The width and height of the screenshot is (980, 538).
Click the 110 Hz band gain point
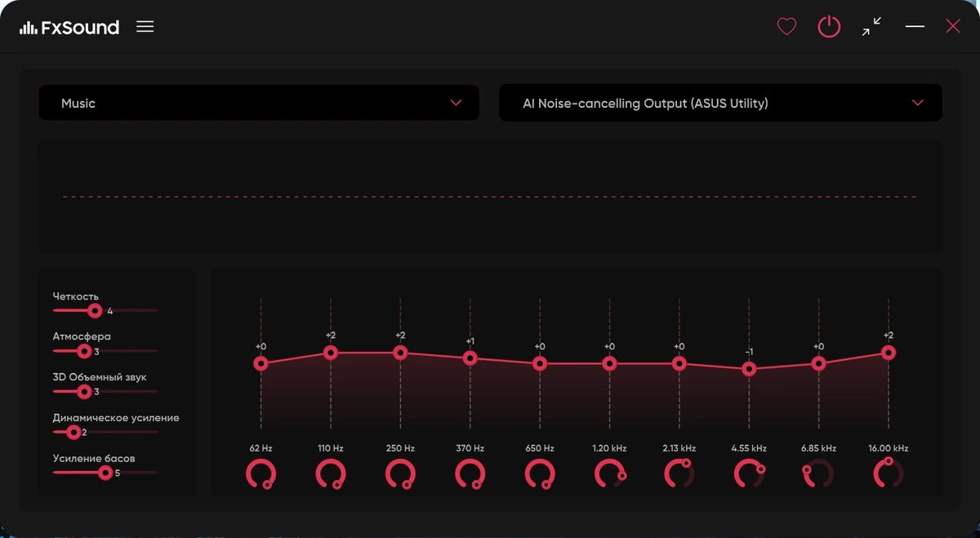point(331,353)
